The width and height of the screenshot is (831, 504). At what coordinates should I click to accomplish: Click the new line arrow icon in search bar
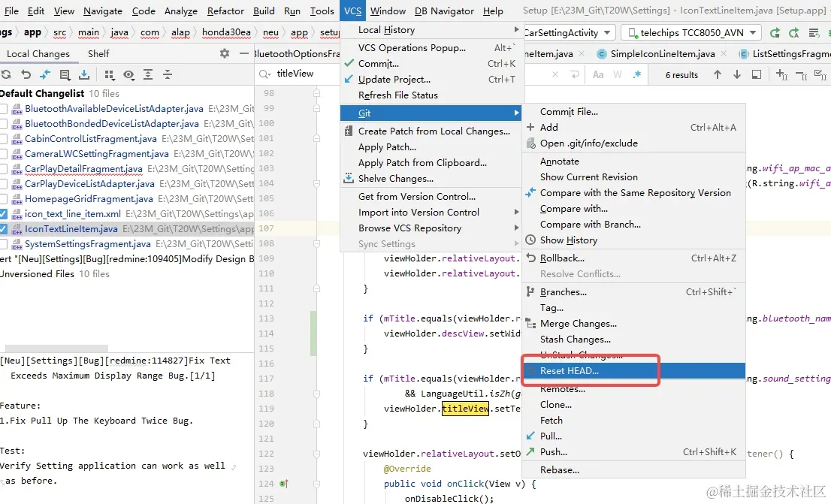tap(575, 74)
